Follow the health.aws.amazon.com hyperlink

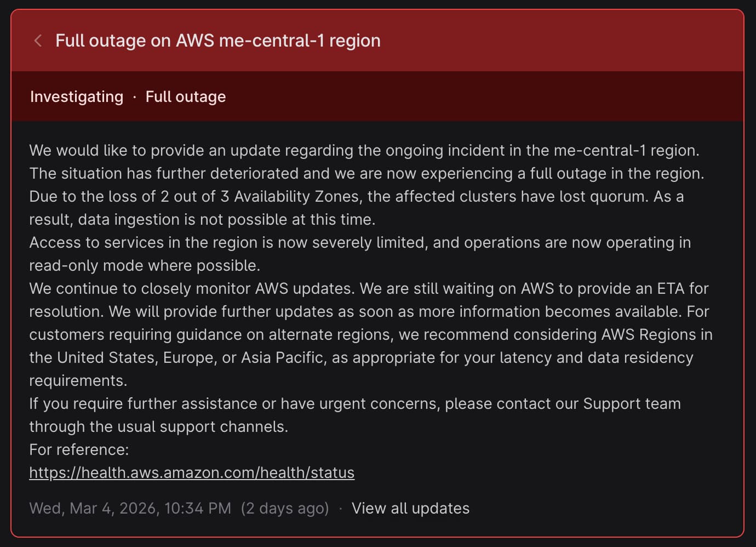coord(192,472)
